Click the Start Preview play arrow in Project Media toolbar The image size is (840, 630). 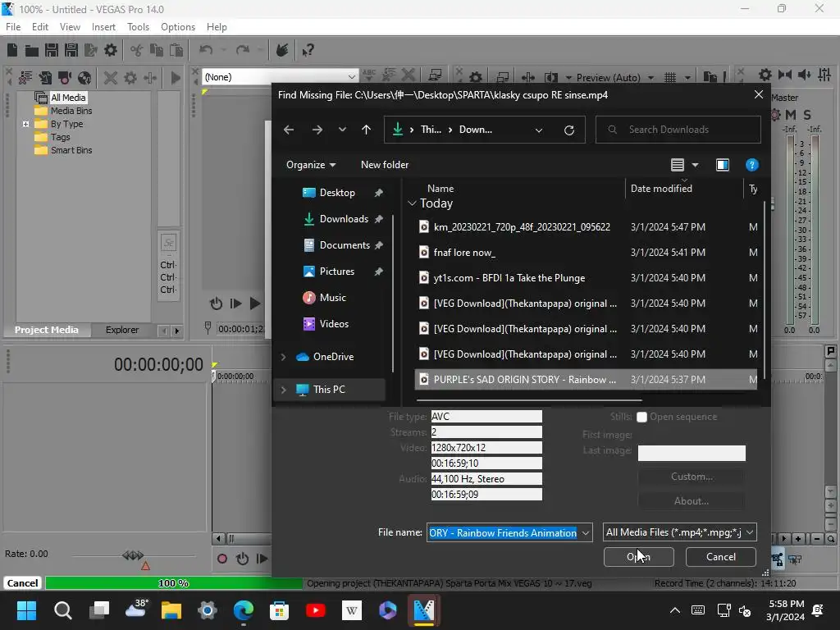(176, 78)
